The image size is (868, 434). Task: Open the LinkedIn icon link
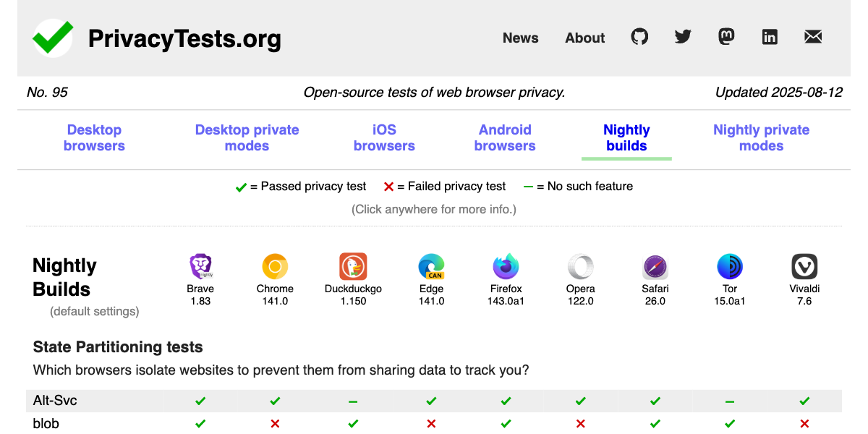click(770, 37)
